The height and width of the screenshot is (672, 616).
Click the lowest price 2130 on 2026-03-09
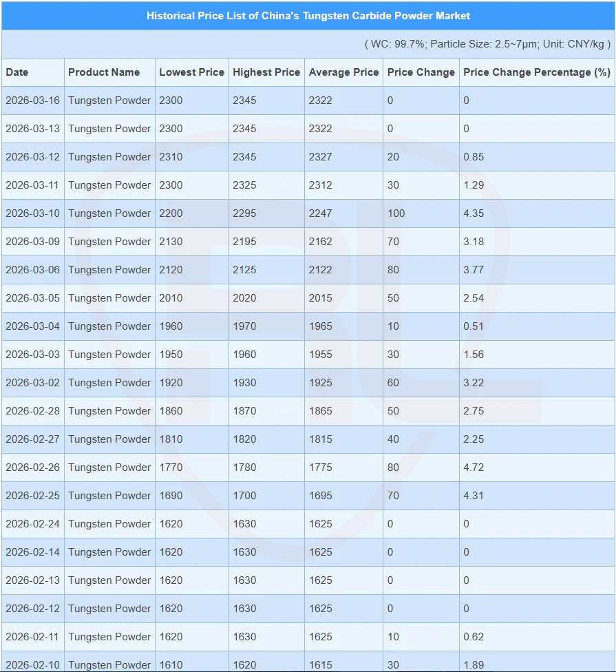(x=171, y=242)
